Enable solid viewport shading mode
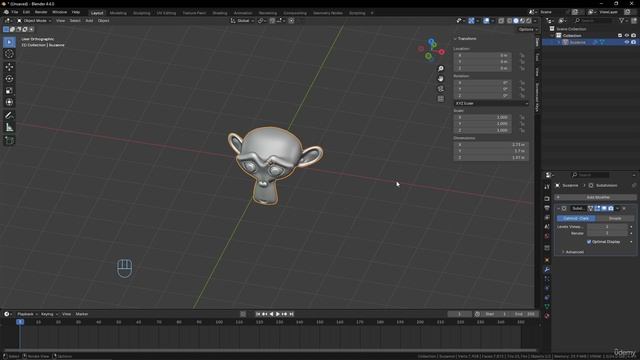The image size is (640, 360). [516, 20]
